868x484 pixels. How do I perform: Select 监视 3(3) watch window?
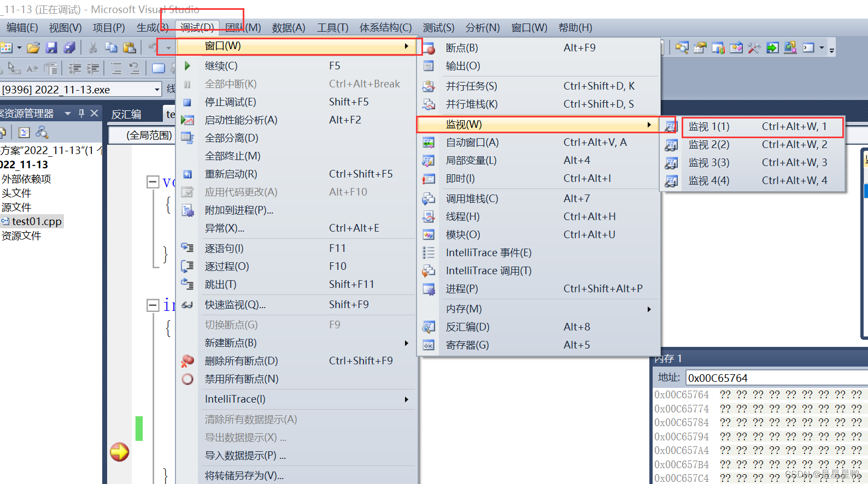pyautogui.click(x=754, y=163)
